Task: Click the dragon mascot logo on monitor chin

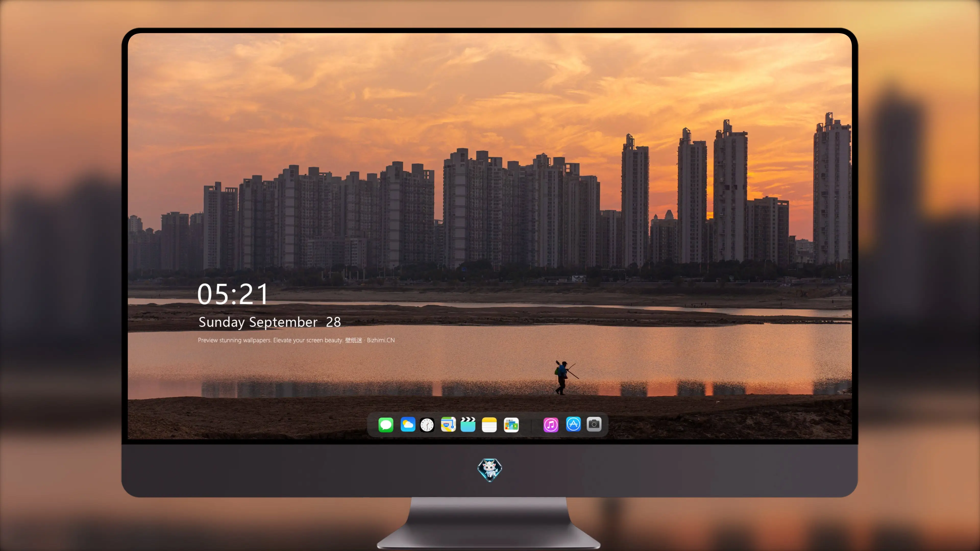Action: pos(490,470)
